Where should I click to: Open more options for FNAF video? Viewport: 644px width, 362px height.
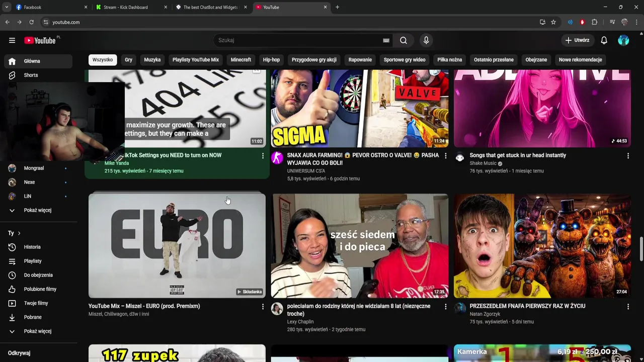[628, 307]
